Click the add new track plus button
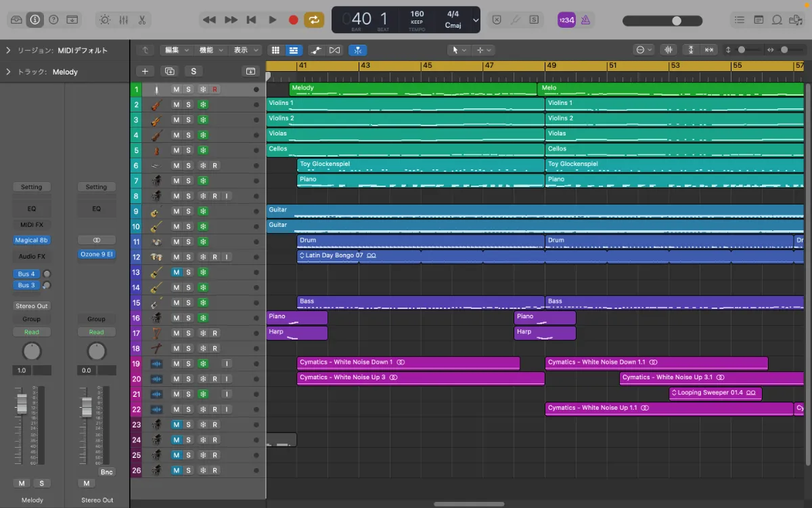The width and height of the screenshot is (812, 508). 145,71
